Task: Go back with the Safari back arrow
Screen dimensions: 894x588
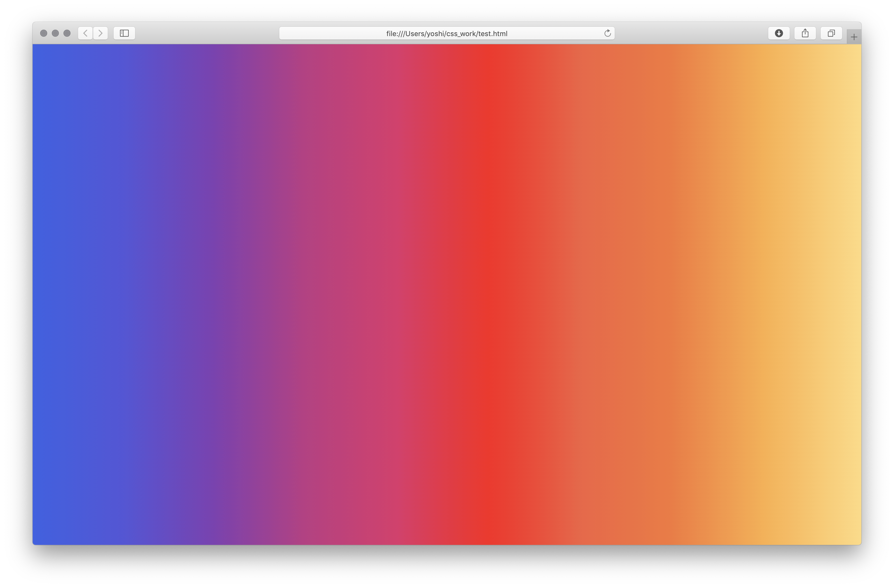Action: [85, 33]
